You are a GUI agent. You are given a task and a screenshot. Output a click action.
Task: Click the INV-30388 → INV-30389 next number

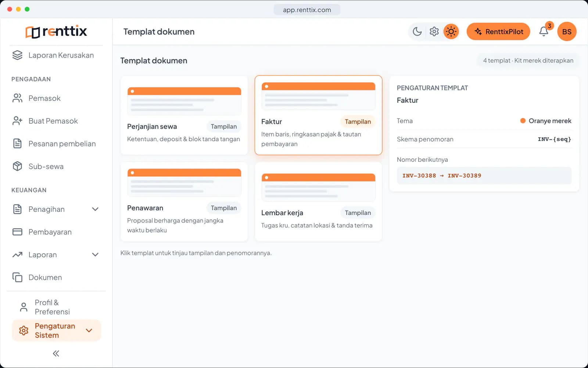pyautogui.click(x=484, y=176)
